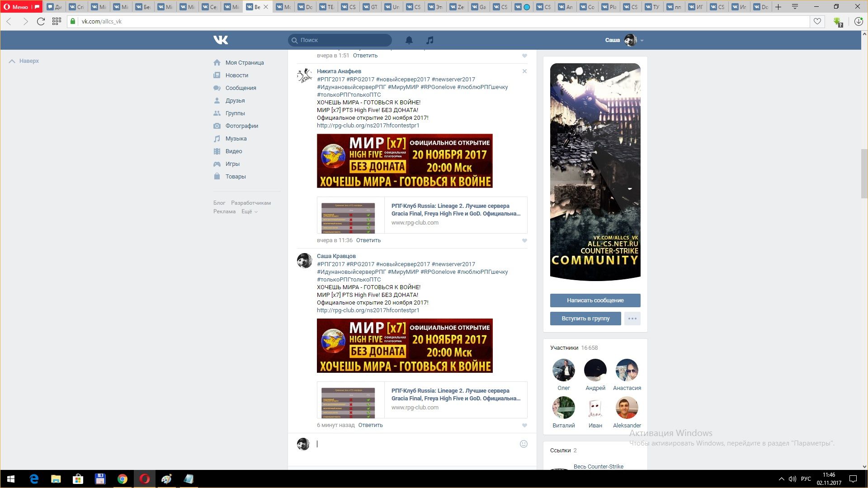868x488 pixels.
Task: Focus the VK Поиск search field
Action: pos(344,40)
